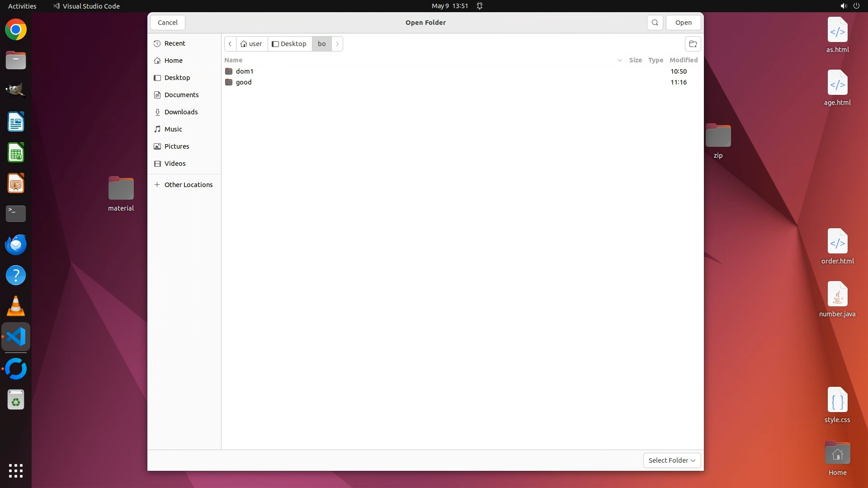Sort files by Modified column
868x488 pixels.
click(683, 60)
